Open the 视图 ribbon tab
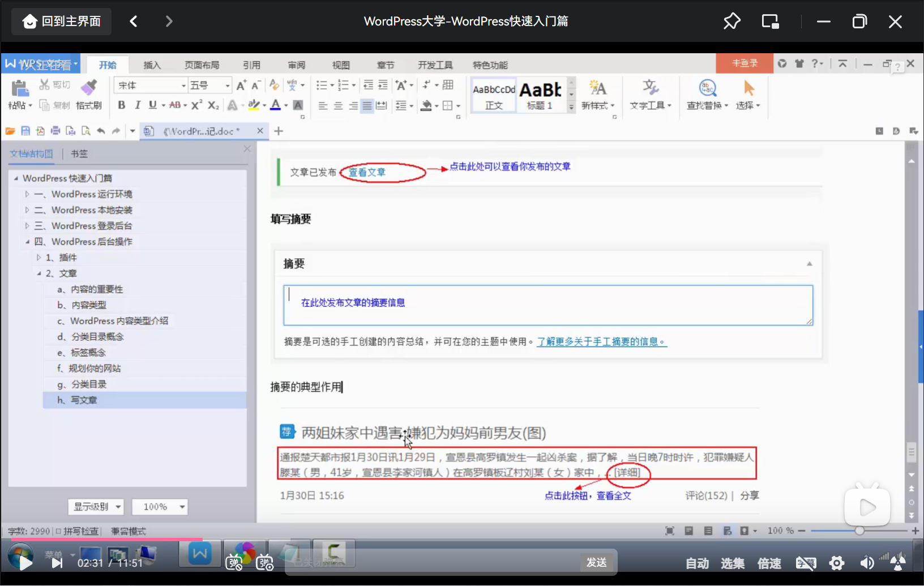 coord(341,65)
